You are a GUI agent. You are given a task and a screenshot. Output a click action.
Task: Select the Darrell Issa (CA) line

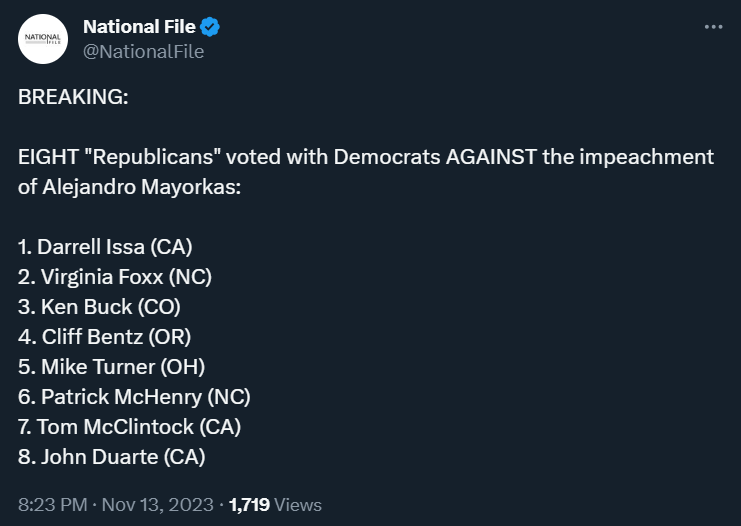click(105, 247)
